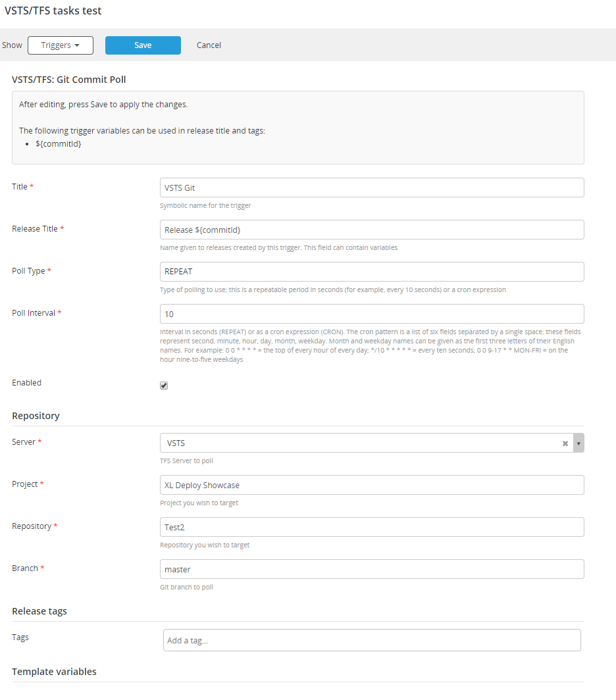Clear the VSTS server selection (x icon)
The width and height of the screenshot is (616, 700).
[x=565, y=443]
